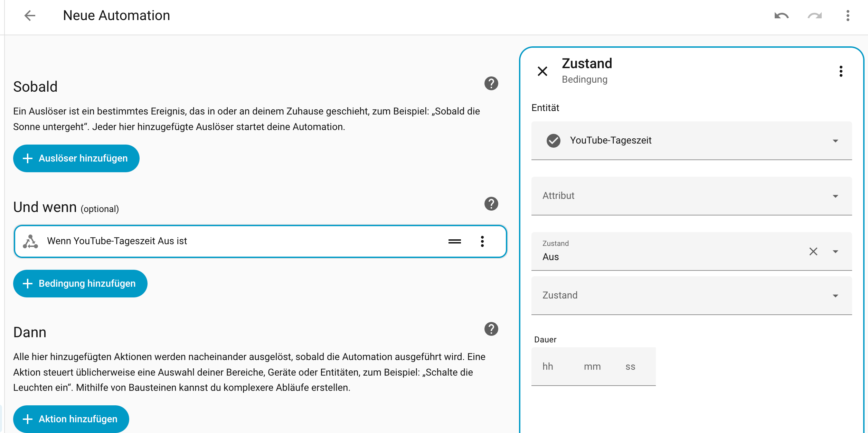The image size is (868, 433).
Task: Click Aktion hinzufügen button
Action: pos(71,419)
